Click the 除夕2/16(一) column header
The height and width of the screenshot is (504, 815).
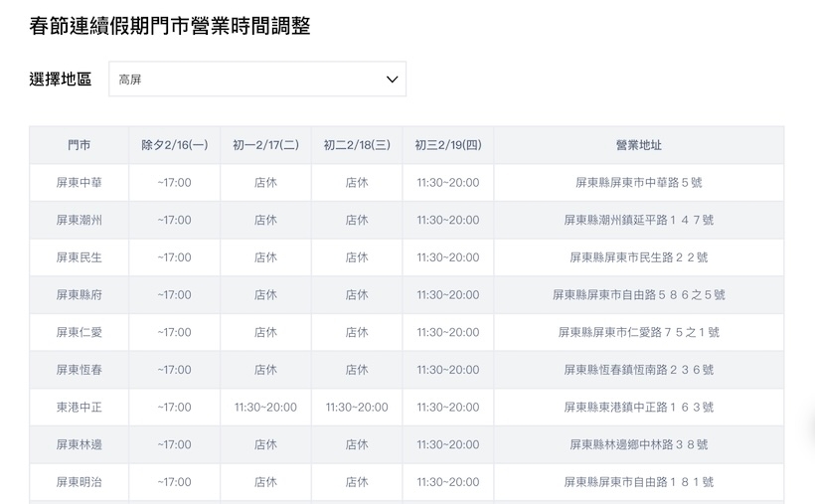point(175,145)
